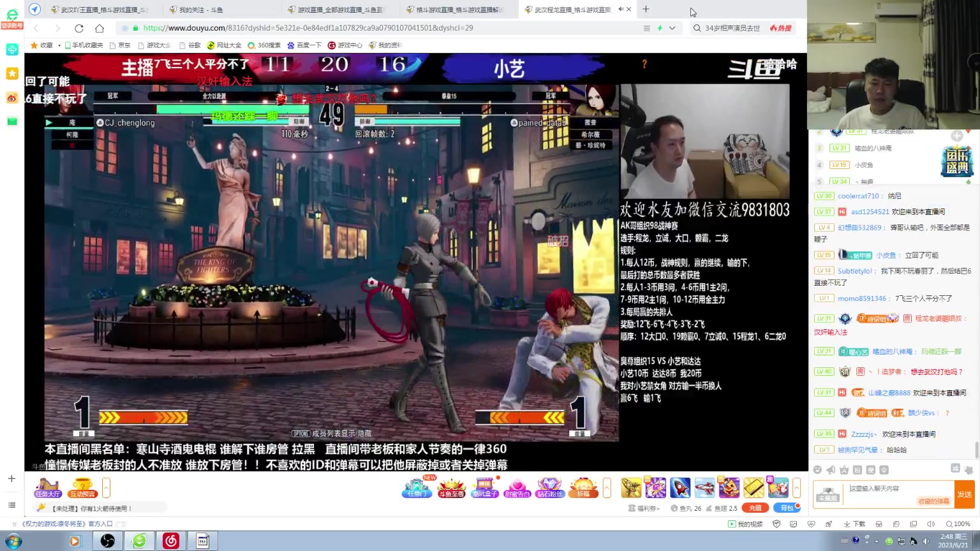980x551 pixels.
Task: Click the Windows Start button
Action: [x=13, y=541]
